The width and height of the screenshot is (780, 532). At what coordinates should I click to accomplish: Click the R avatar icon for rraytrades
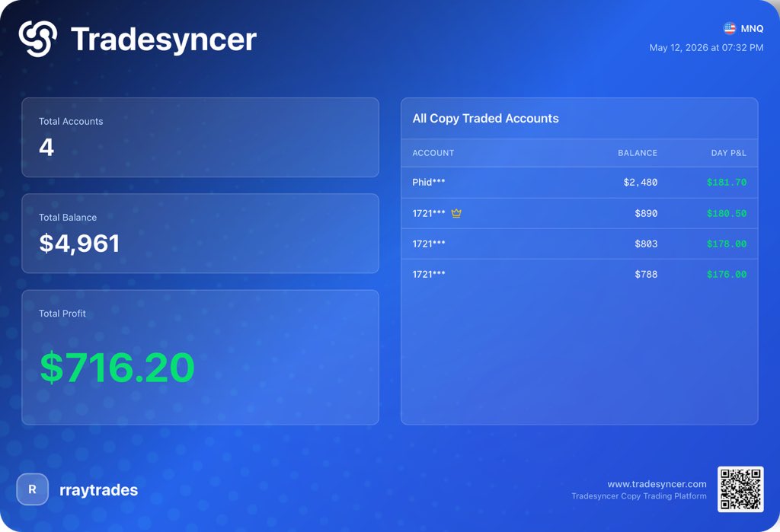pyautogui.click(x=32, y=489)
